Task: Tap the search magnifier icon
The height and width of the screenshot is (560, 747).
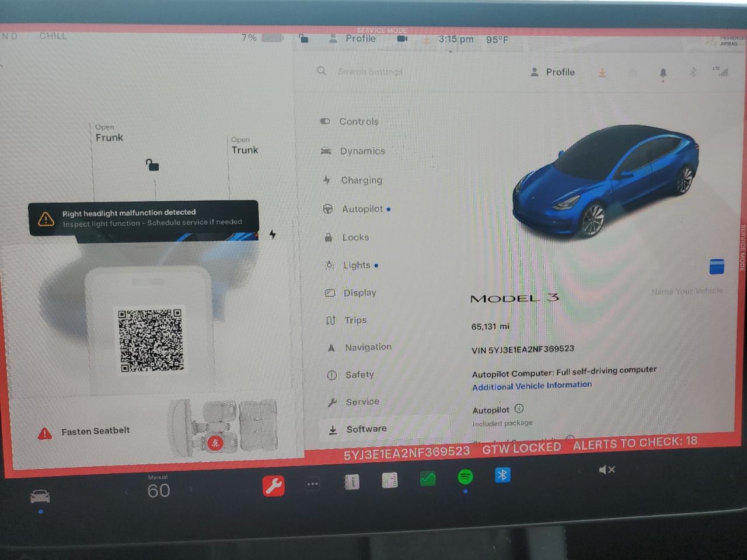Action: coord(322,71)
